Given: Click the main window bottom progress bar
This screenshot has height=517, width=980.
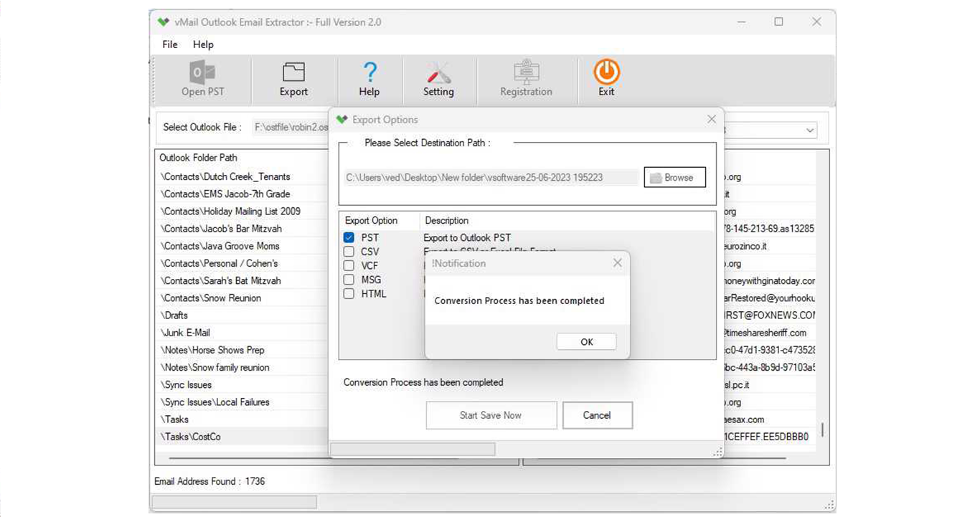Looking at the screenshot, I should (x=234, y=502).
